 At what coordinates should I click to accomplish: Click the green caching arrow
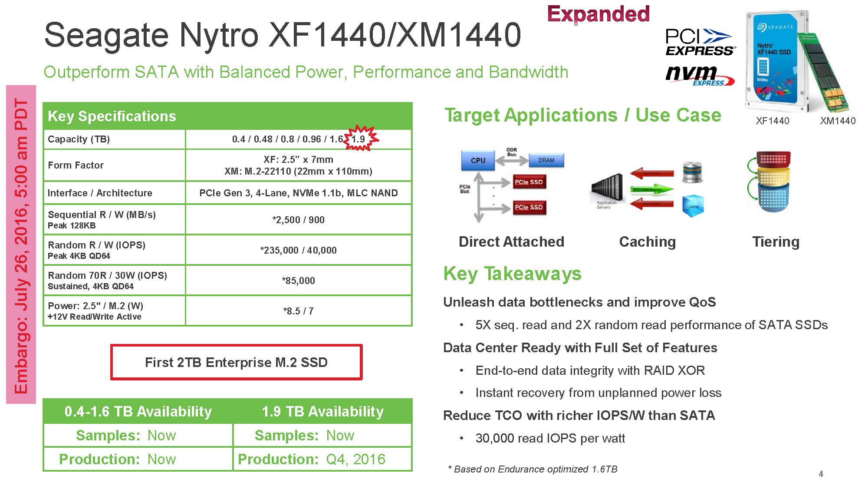click(652, 190)
